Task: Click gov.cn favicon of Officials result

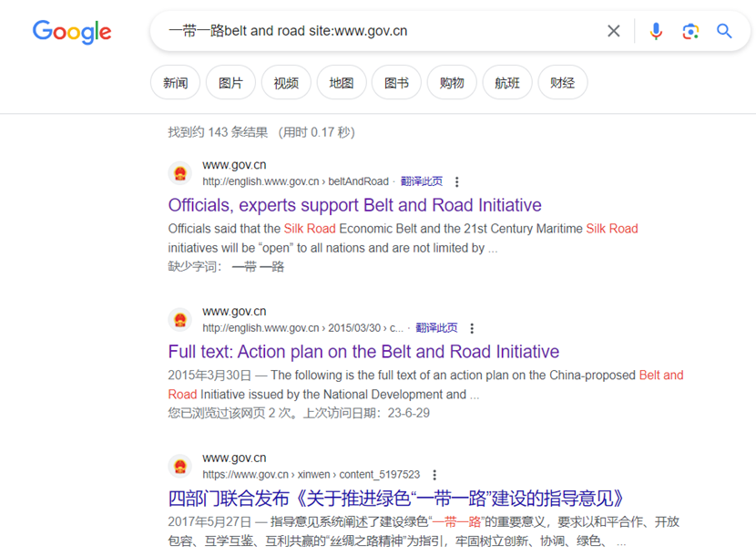Action: click(x=180, y=173)
